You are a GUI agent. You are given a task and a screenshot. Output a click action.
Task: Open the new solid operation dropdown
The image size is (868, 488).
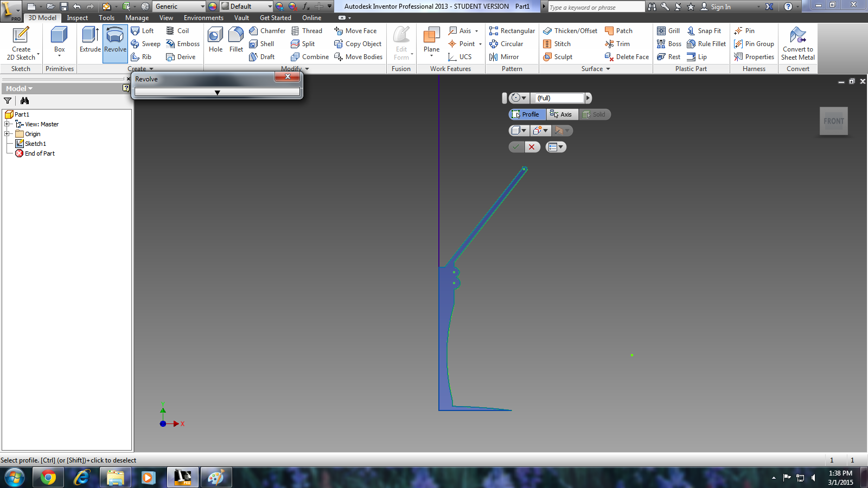[x=541, y=131]
